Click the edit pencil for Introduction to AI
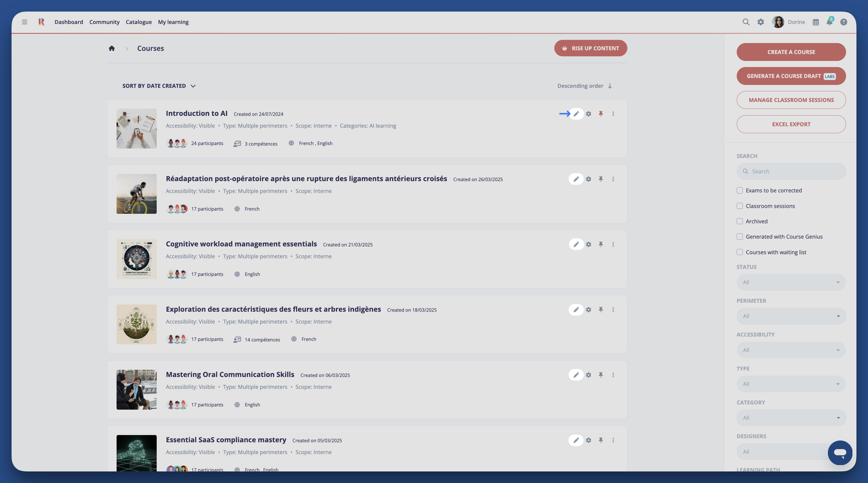868x483 pixels. point(576,114)
